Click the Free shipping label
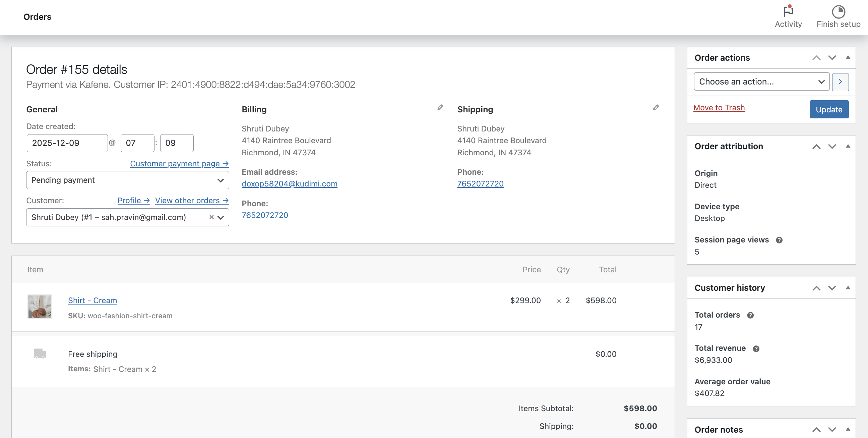This screenshot has width=868, height=438. click(92, 354)
